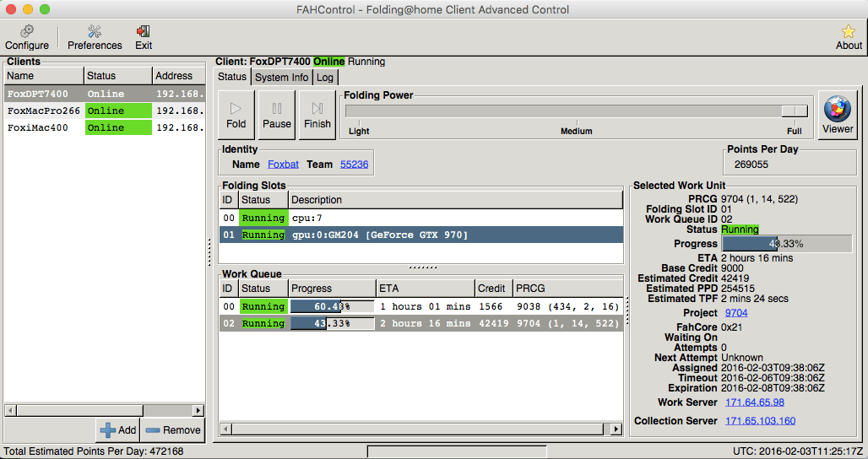The image size is (868, 459).
Task: Click the Folding Power slider handle
Action: [794, 111]
